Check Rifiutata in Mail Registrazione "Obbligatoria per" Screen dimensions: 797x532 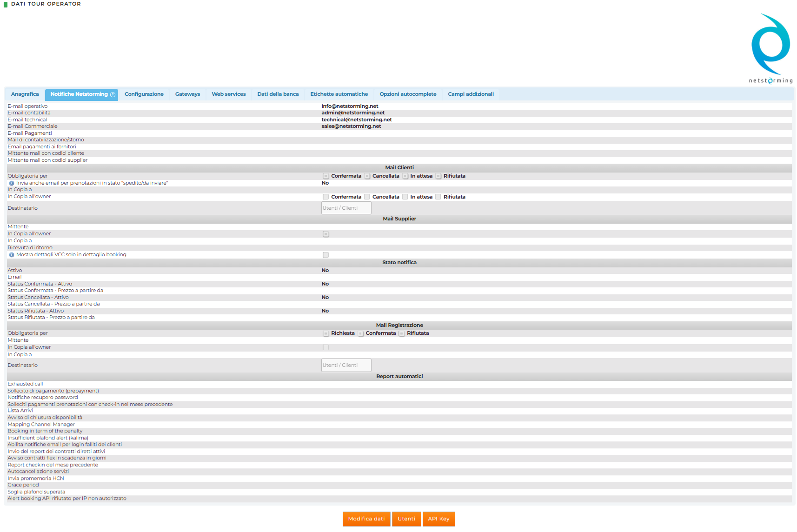pos(402,333)
